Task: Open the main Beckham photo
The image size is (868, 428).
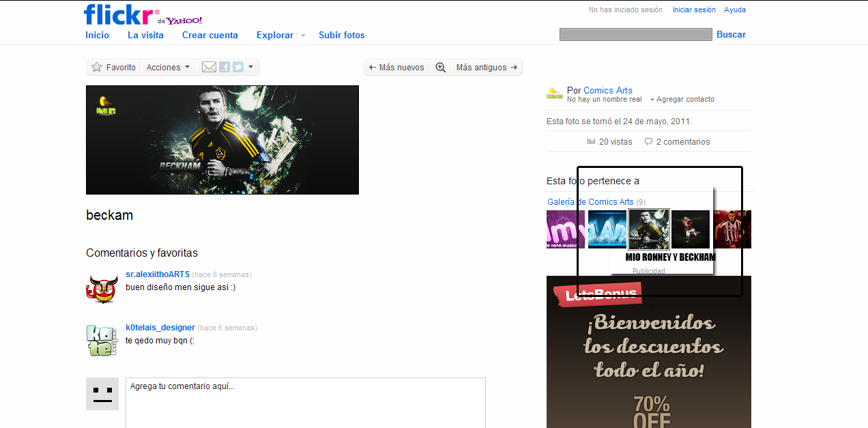Action: click(x=222, y=140)
